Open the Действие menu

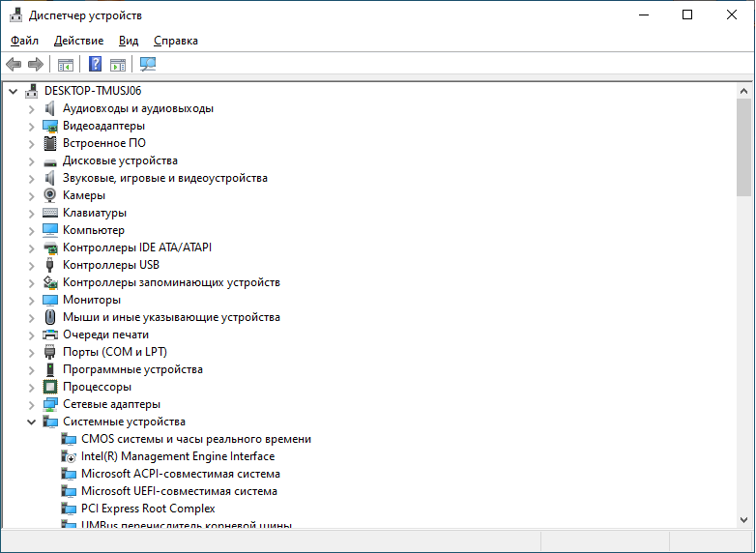(x=78, y=41)
